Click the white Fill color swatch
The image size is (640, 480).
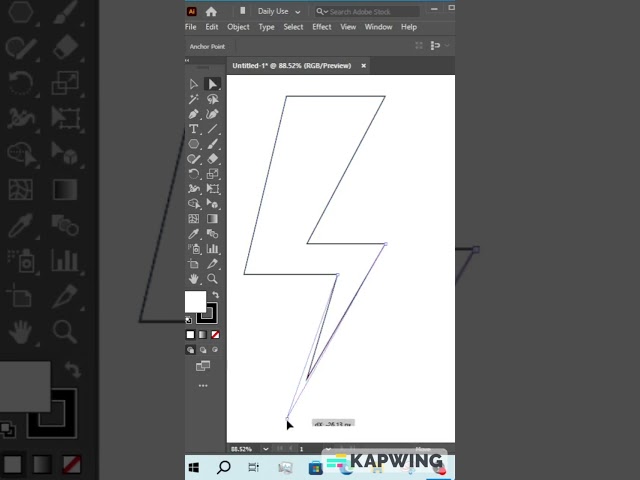tap(196, 302)
